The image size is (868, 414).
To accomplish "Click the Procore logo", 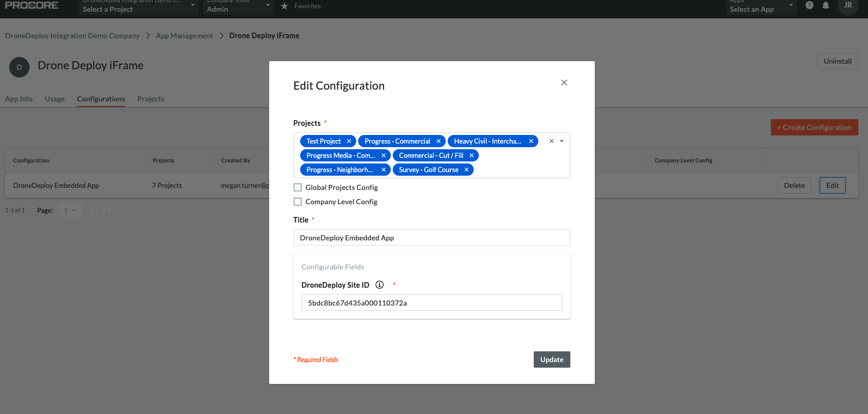I will [32, 5].
